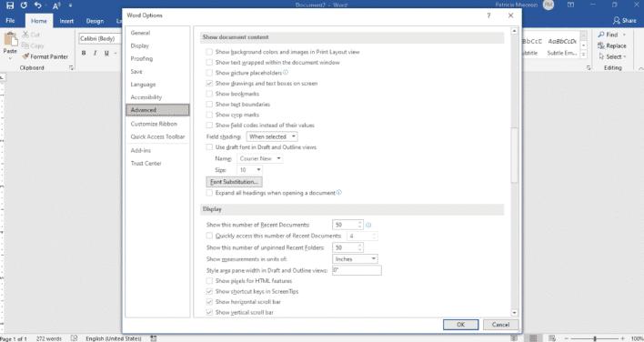This screenshot has width=644, height=342.
Task: Open the ribbon font name box showing Calibri (Body)
Action: coord(100,38)
